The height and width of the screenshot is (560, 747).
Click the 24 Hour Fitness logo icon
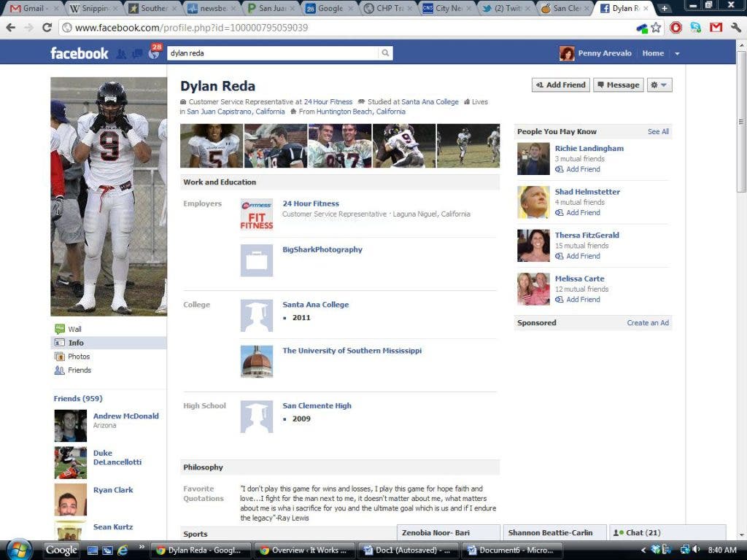(x=257, y=214)
